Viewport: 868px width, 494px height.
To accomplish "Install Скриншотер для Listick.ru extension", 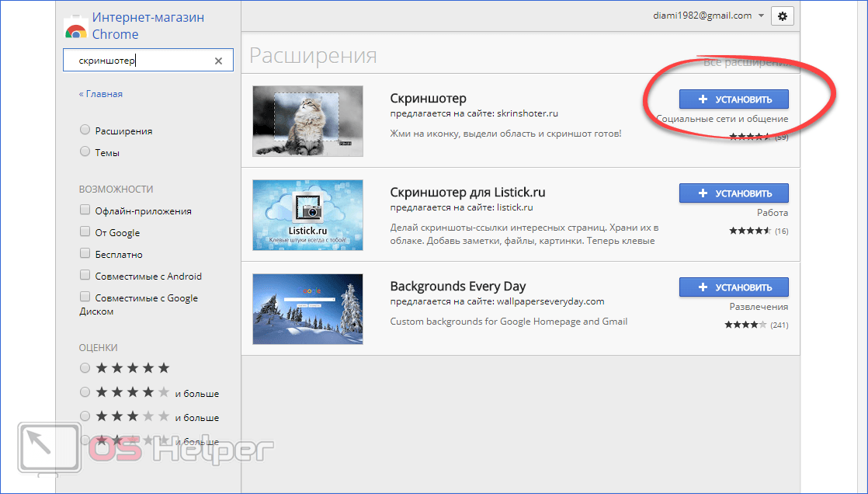I will point(734,193).
